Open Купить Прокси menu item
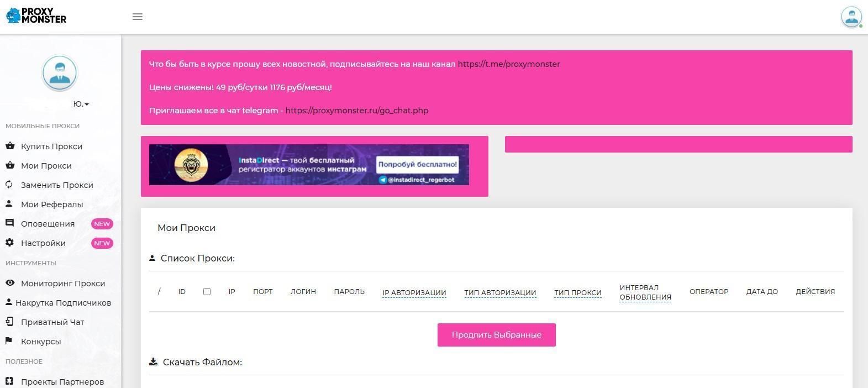This screenshot has width=868, height=388. (51, 146)
